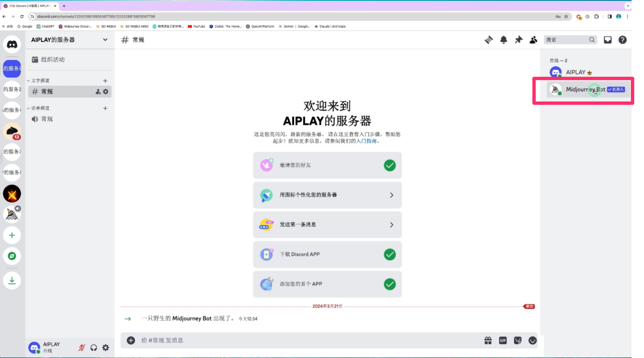Create invite icon on #常规 channel

(98, 92)
